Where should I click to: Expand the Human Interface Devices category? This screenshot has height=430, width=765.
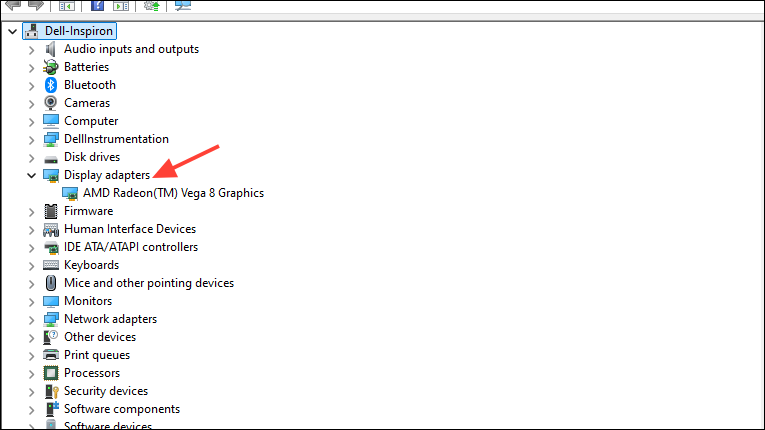32,230
